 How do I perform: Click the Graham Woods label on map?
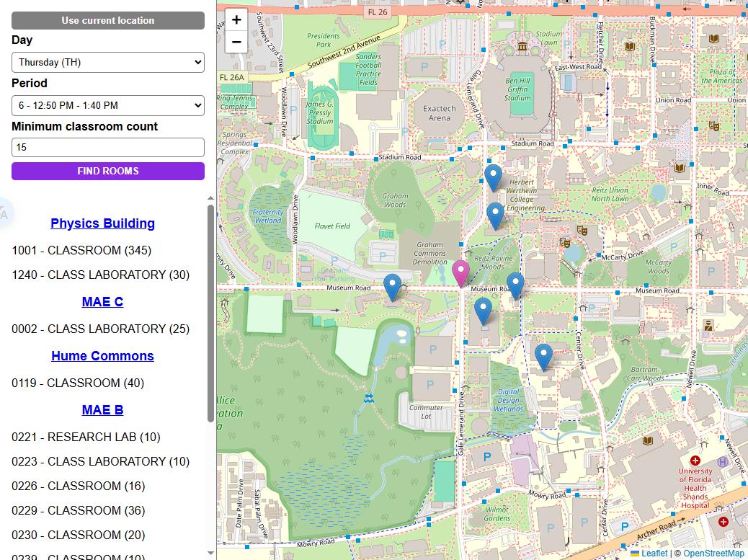pos(395,200)
